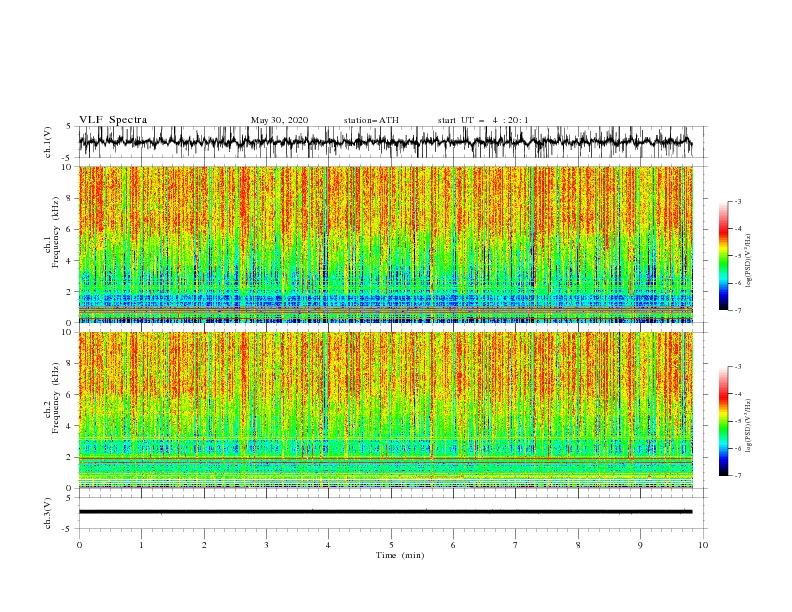792x612 pixels.
Task: Click the -3 label on ch.1 colorbar
Action: pos(738,201)
